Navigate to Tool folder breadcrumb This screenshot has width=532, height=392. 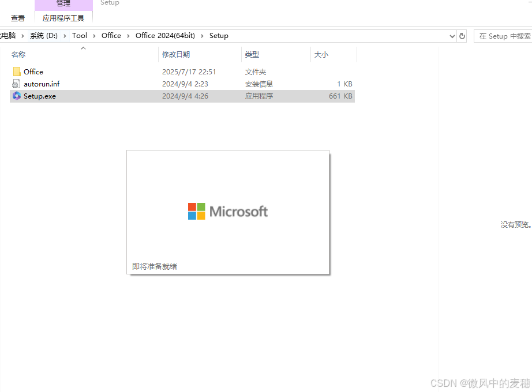click(80, 36)
